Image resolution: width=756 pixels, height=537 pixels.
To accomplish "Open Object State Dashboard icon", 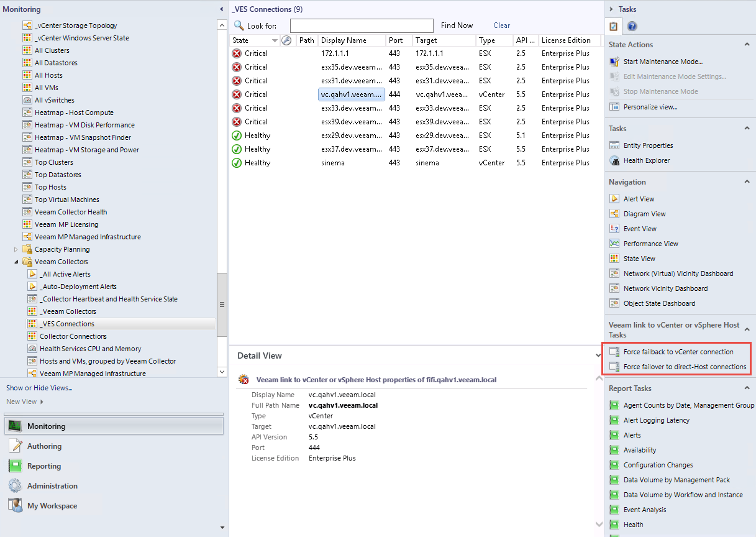I will [614, 303].
